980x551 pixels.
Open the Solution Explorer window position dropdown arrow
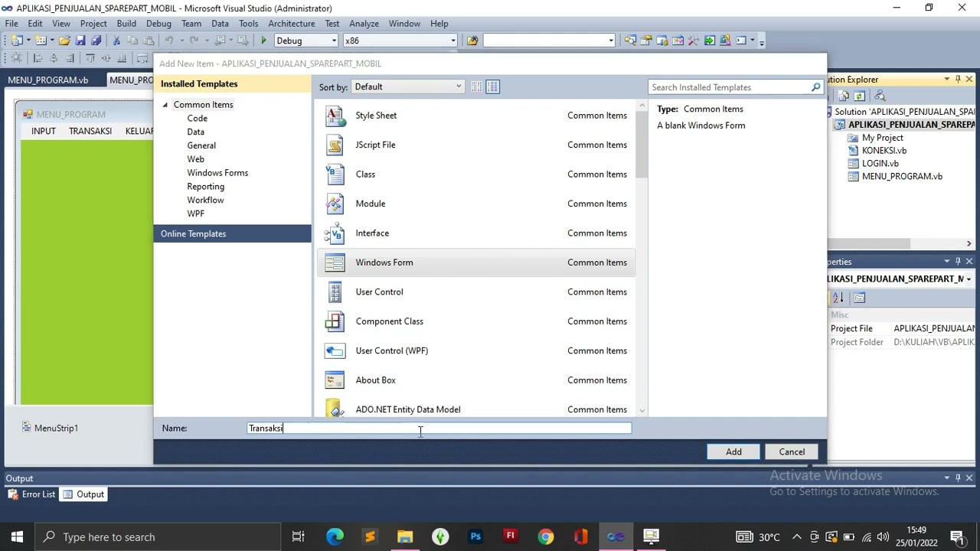tap(946, 80)
